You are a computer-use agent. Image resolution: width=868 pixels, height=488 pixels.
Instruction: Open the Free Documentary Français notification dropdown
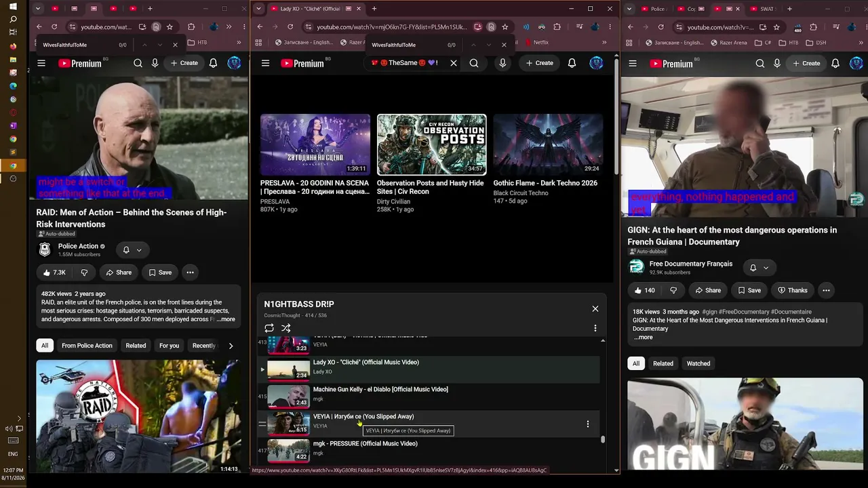tap(759, 268)
